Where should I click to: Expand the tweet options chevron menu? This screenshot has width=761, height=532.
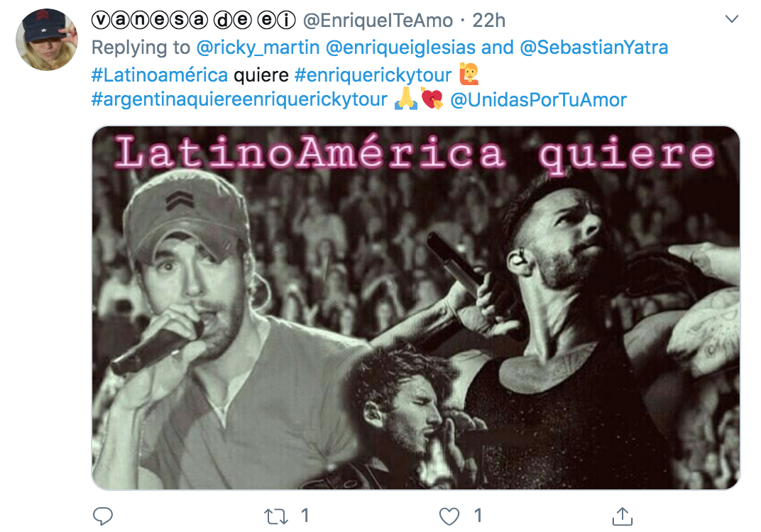(x=731, y=19)
